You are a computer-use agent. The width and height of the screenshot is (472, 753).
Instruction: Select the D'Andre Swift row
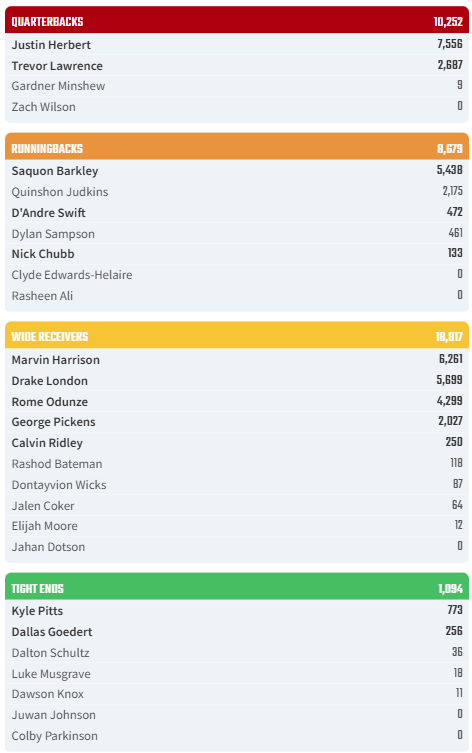[x=237, y=212]
